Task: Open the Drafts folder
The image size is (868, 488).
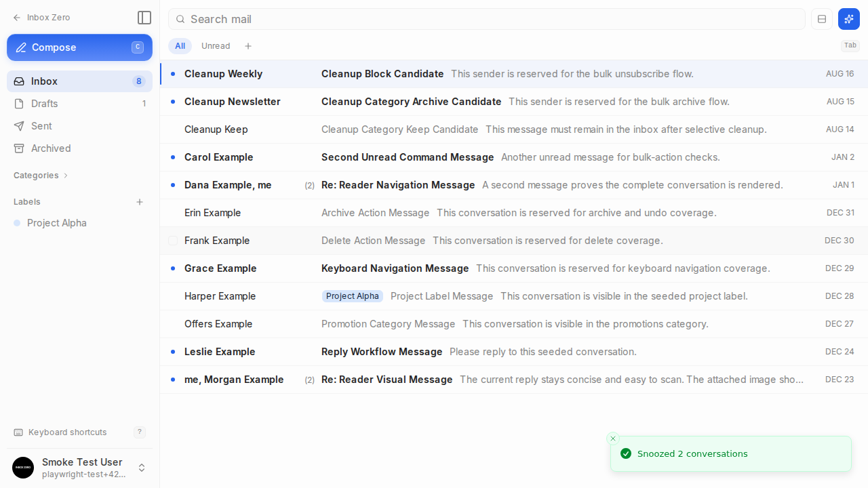Action: [79, 104]
